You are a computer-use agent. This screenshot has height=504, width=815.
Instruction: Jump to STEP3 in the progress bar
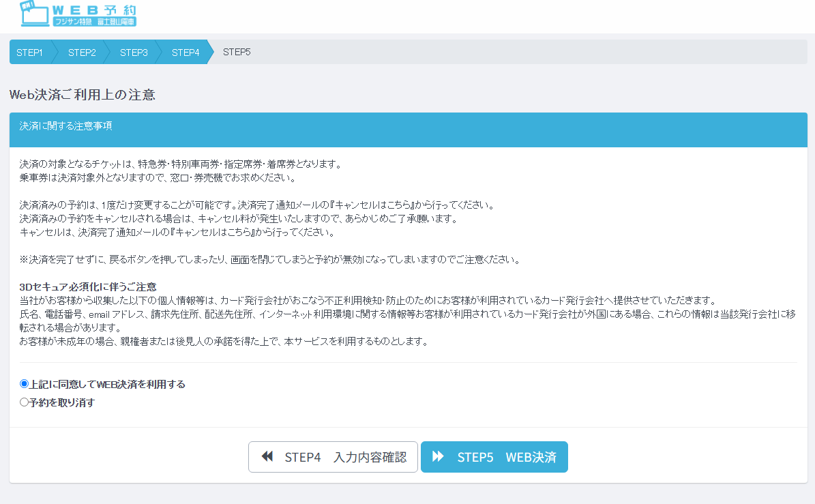pyautogui.click(x=134, y=53)
